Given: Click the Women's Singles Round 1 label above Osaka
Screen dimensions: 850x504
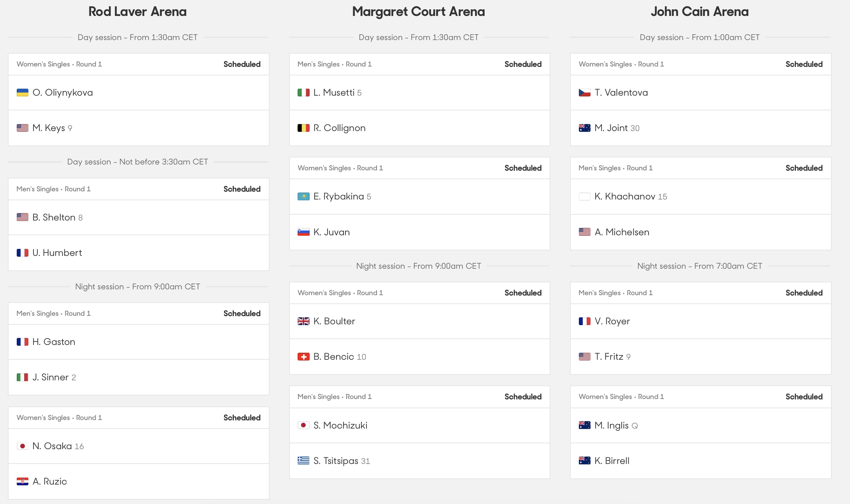Looking at the screenshot, I should click(x=59, y=418).
